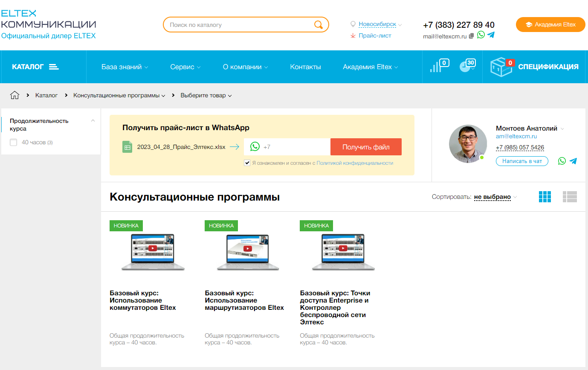Open the Политикой конфиденциальности link
The image size is (588, 370).
[x=355, y=163]
